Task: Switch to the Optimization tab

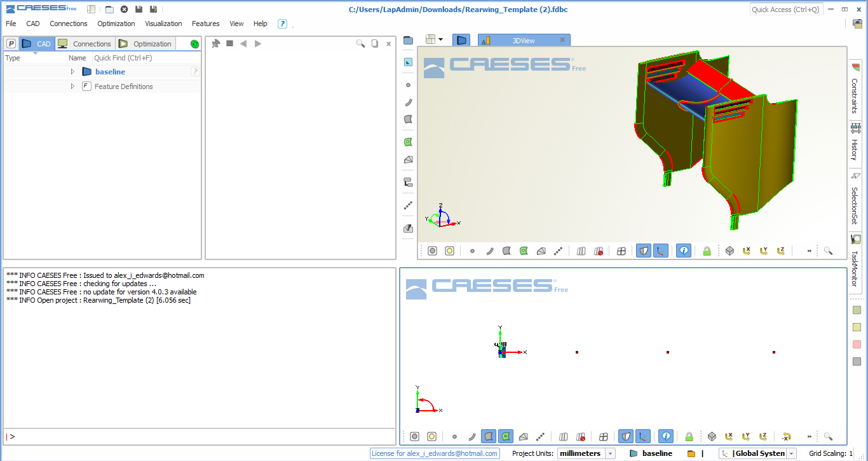Action: pos(146,44)
